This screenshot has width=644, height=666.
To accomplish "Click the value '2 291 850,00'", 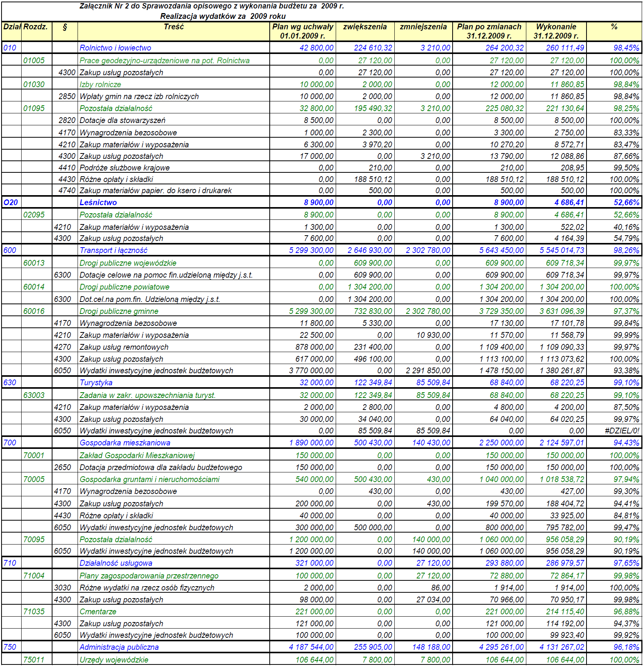I will tap(428, 371).
